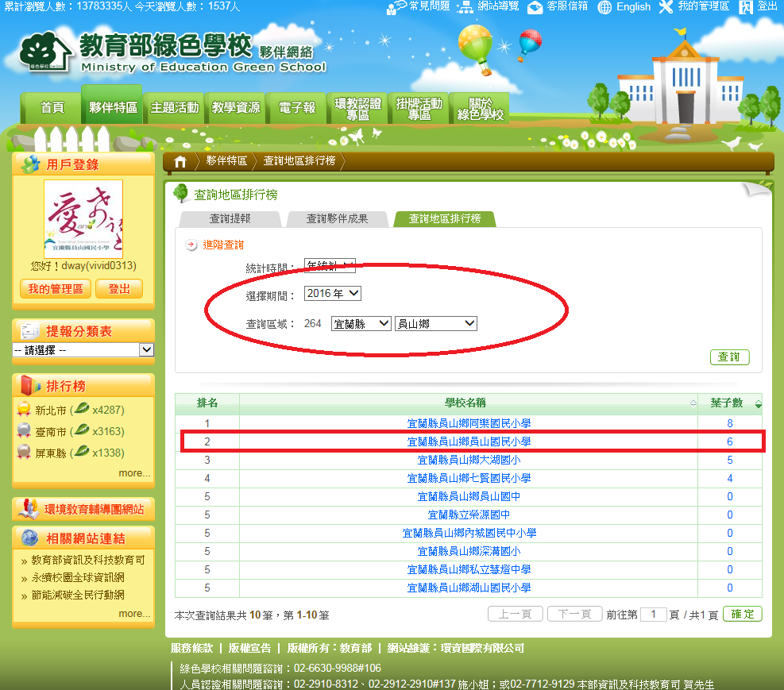The image size is (784, 690).
Task: Open the 提報分類表 請選擇 dropdown
Action: pyautogui.click(x=83, y=349)
